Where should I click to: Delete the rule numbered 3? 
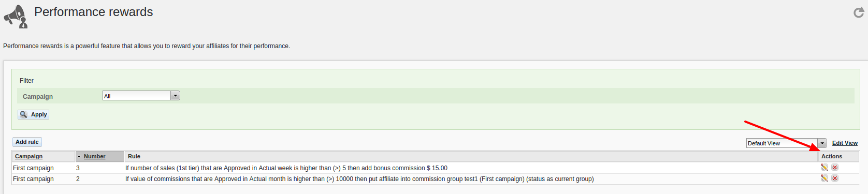coord(835,167)
